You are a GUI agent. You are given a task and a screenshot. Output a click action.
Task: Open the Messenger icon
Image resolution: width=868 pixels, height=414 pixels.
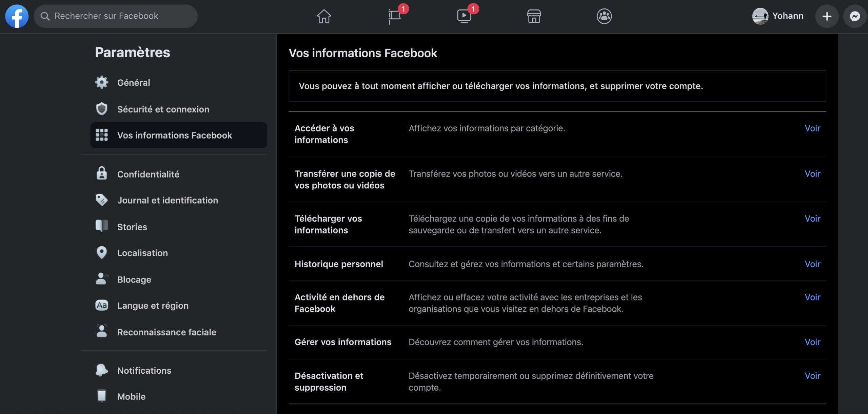pos(855,16)
